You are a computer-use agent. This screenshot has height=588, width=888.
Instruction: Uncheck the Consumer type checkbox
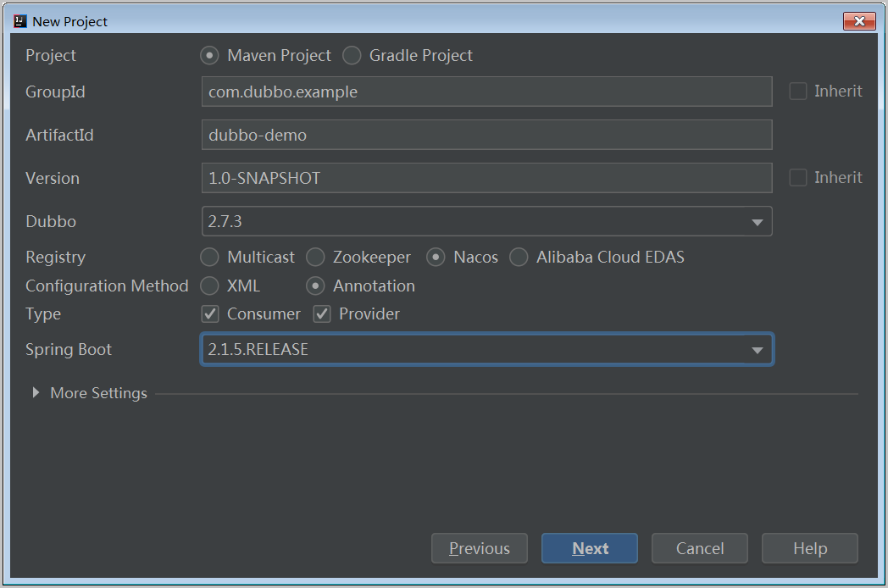click(210, 314)
